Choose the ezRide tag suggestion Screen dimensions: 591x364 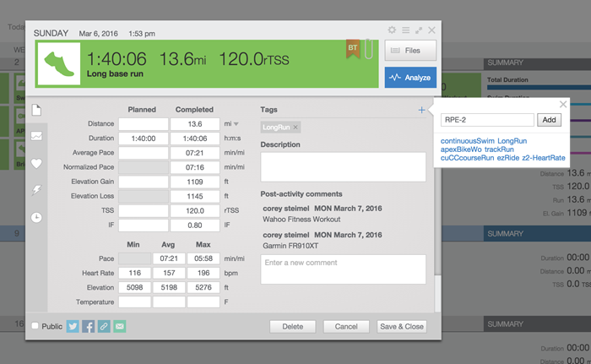click(x=508, y=158)
